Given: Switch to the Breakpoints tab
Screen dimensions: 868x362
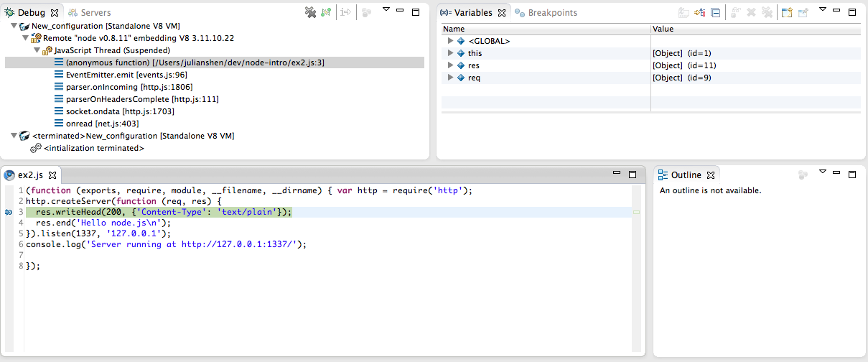Looking at the screenshot, I should 546,13.
